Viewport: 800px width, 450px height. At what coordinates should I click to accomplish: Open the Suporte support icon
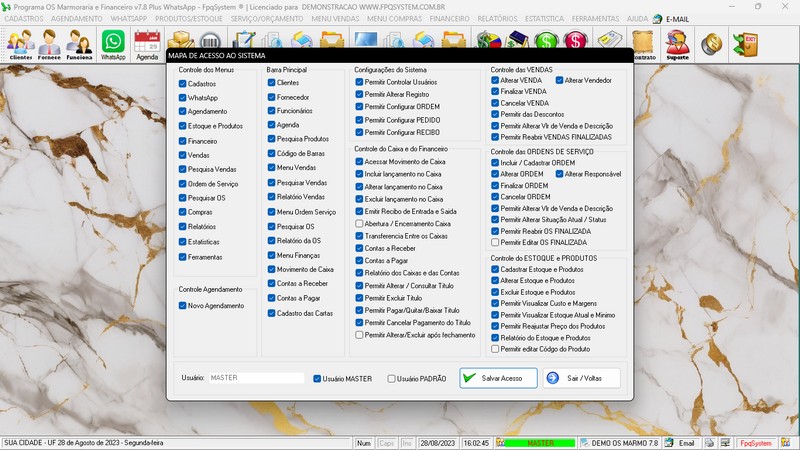pos(678,45)
